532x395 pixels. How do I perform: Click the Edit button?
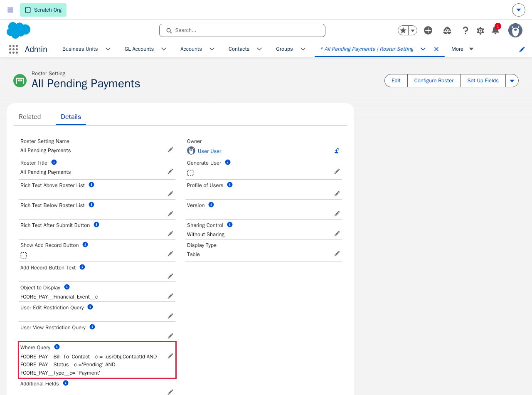[396, 81]
